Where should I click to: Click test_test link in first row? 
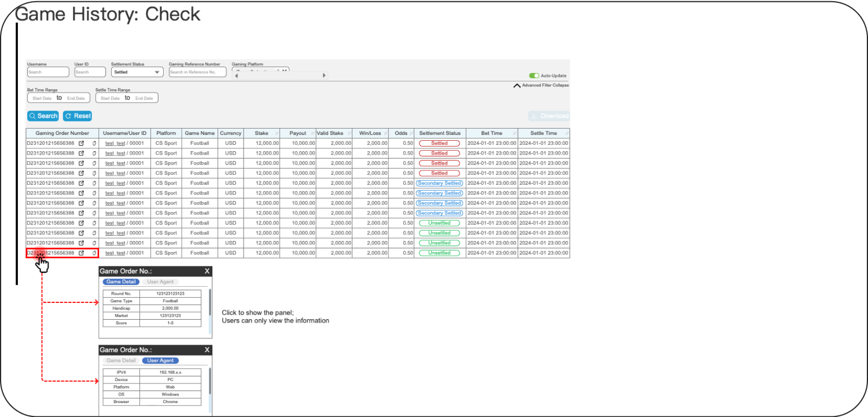115,143
